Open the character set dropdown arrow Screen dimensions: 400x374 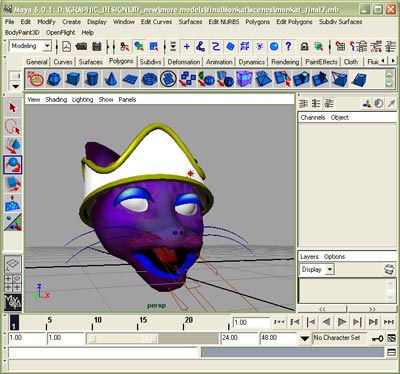pyautogui.click(x=304, y=338)
